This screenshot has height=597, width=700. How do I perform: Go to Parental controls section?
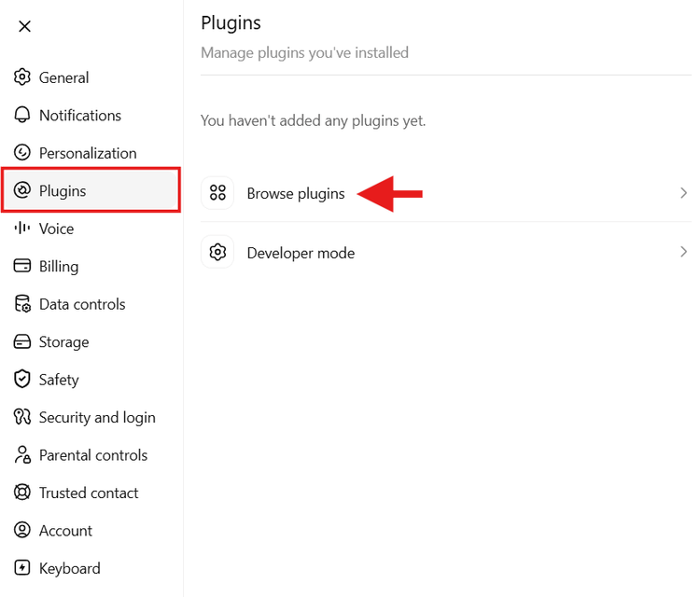(91, 455)
